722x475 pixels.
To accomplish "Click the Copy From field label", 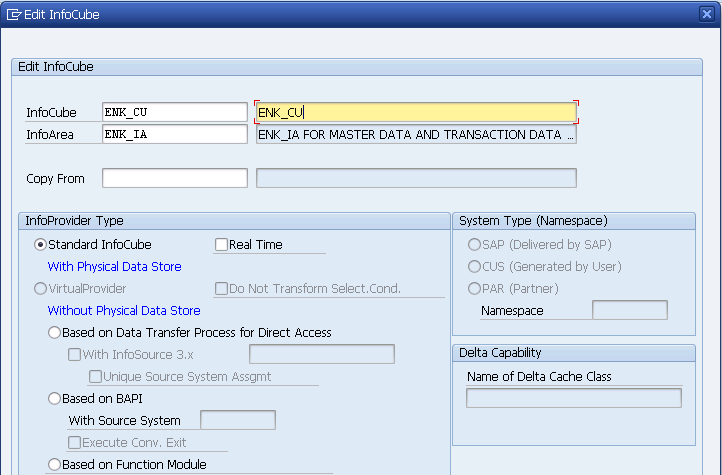I will click(55, 179).
